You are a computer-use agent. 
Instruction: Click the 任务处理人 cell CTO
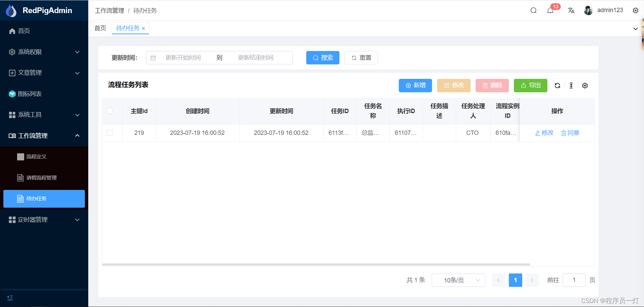(x=472, y=133)
